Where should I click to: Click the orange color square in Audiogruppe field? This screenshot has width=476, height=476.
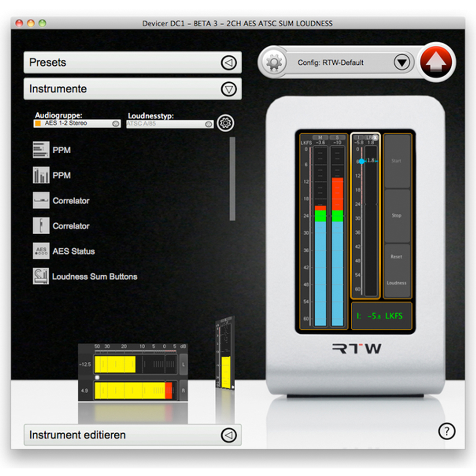[x=38, y=123]
